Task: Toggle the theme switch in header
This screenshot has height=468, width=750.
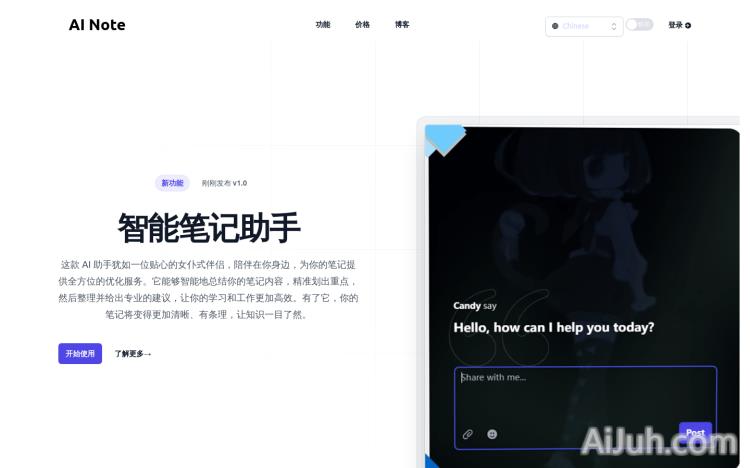Action: pos(640,24)
